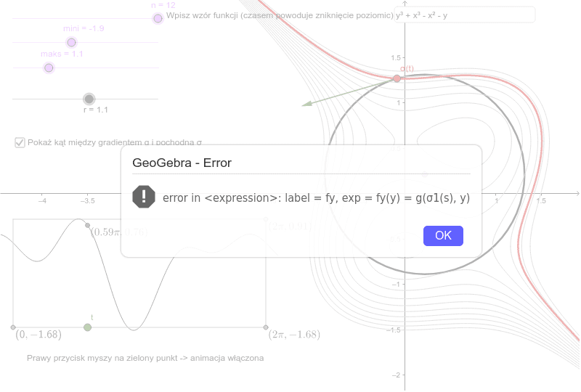Click the red point σ(t) on the curve
581x392 pixels.
coord(397,78)
